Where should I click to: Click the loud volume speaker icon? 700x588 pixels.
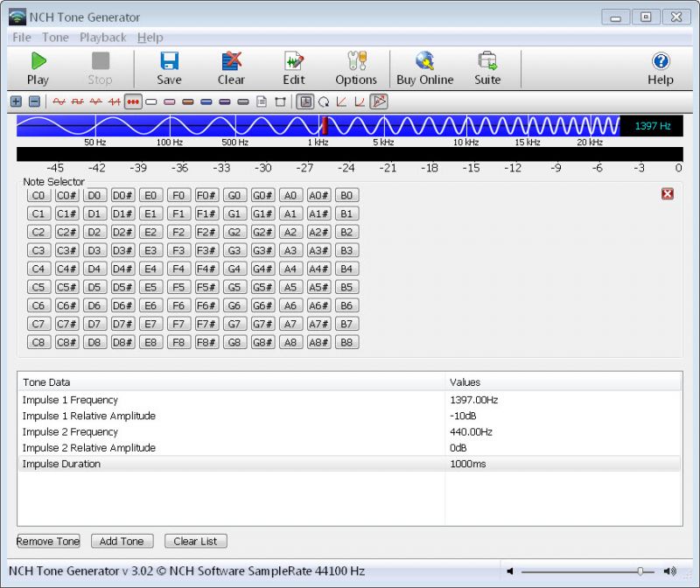669,571
